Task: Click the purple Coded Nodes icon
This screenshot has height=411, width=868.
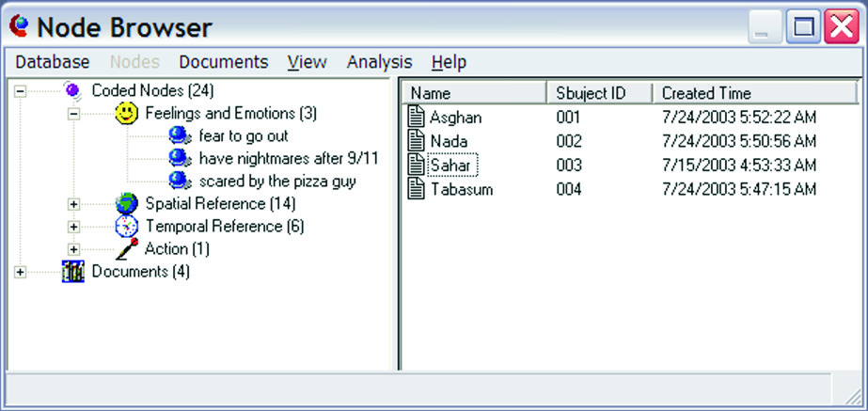Action: click(72, 91)
